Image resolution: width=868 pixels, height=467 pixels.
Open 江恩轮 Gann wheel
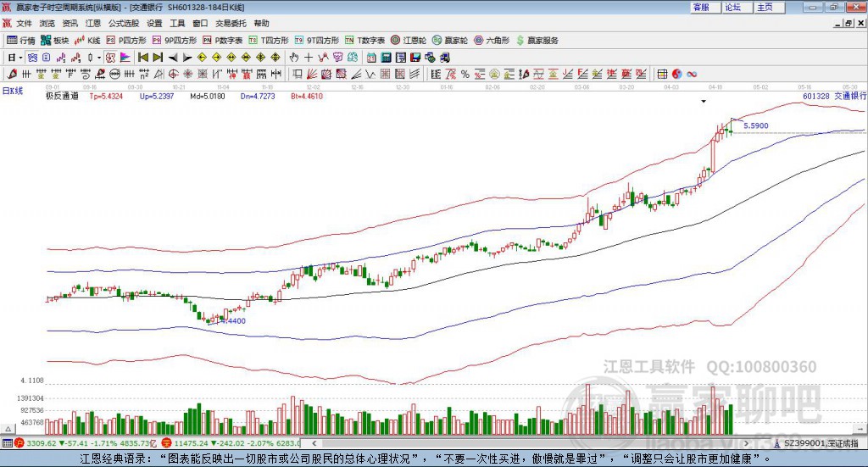click(x=409, y=41)
